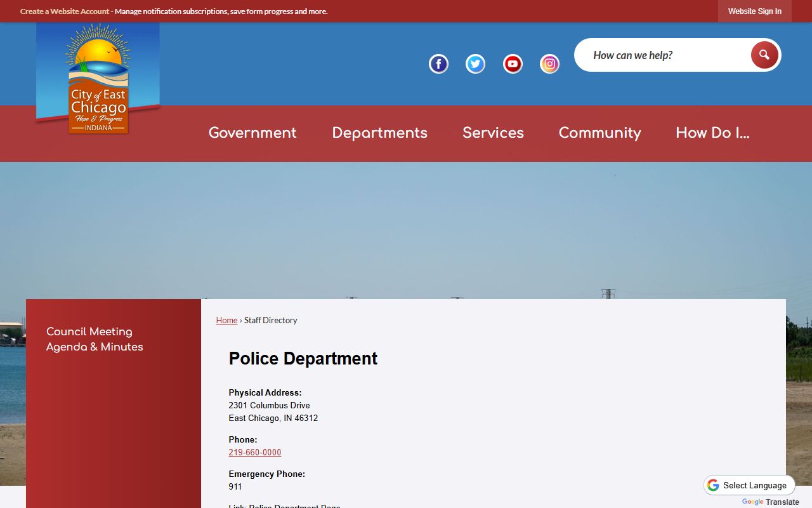This screenshot has width=812, height=508.
Task: Open the Government menu
Action: pyautogui.click(x=252, y=133)
